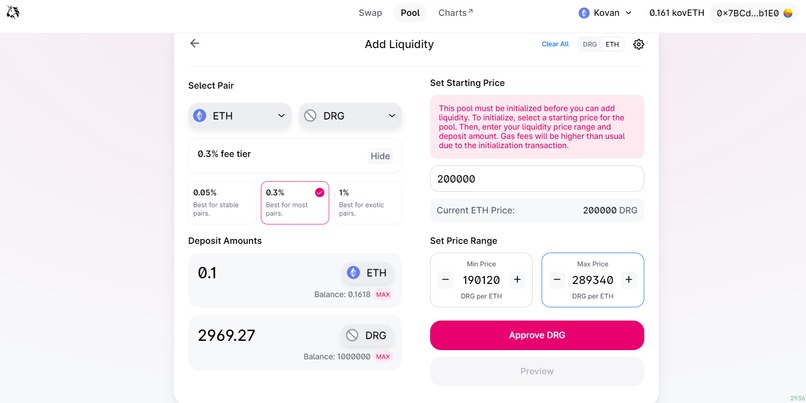Screen dimensions: 806x403
Task: Decrease Min Price with minus button
Action: (445, 280)
